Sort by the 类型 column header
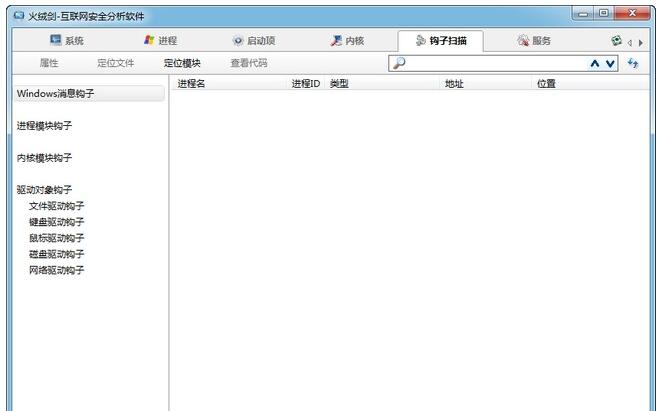Image resolution: width=659 pixels, height=411 pixels. point(382,84)
